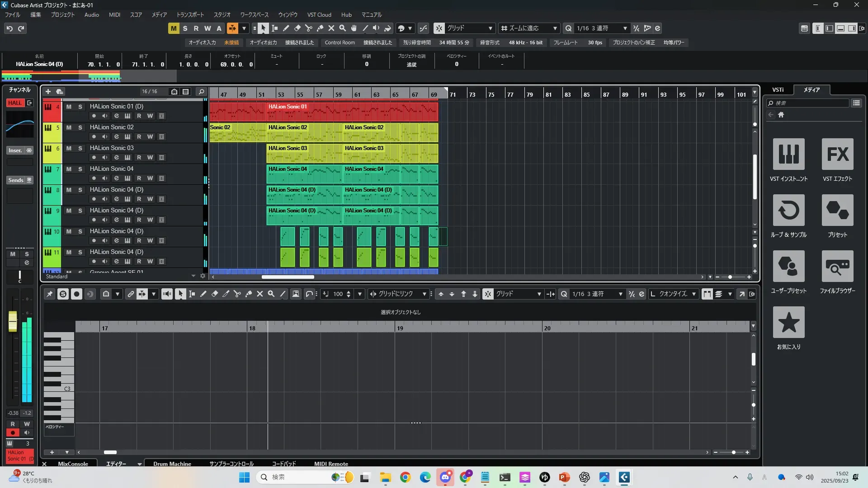Open Favorites star tile in media rack
Viewport: 868px width, 488px height.
coord(788,323)
